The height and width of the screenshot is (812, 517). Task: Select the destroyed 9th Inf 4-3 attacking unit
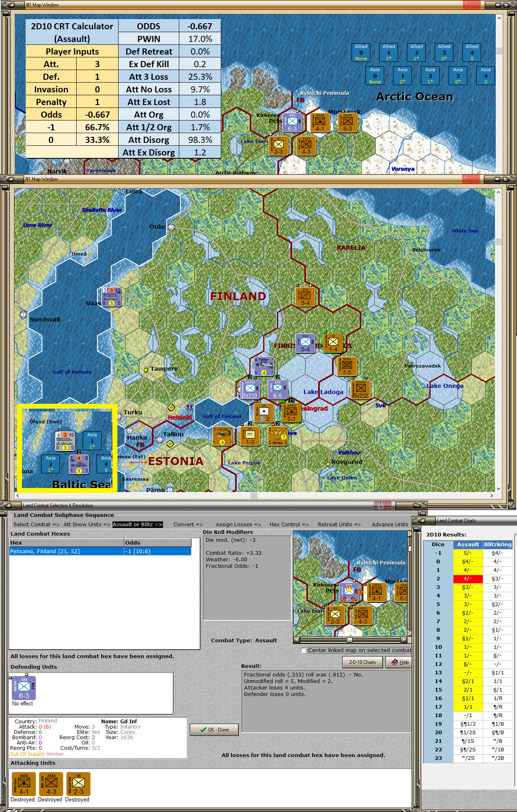coord(51,784)
